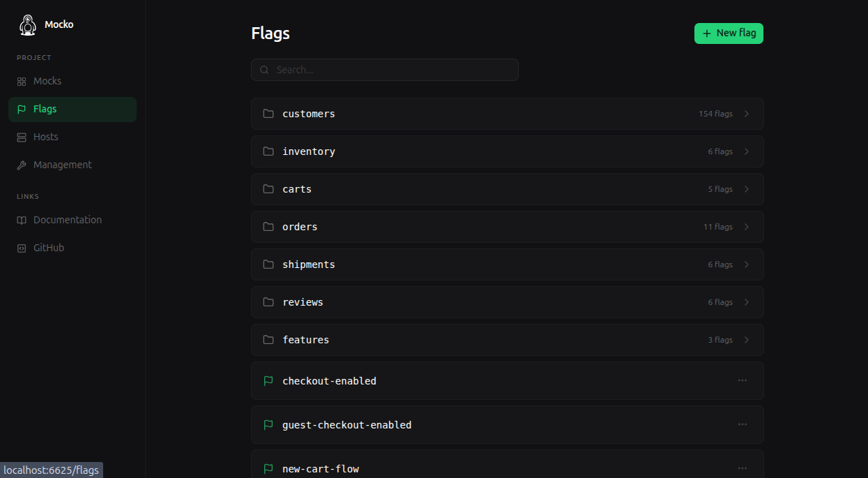Expand the reviews folder chevron

(x=747, y=302)
